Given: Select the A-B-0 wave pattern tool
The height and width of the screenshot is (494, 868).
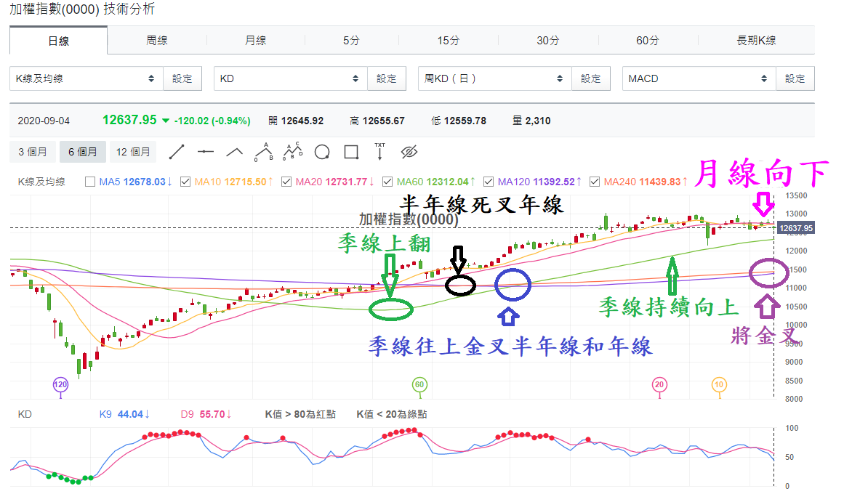Looking at the screenshot, I should click(264, 152).
